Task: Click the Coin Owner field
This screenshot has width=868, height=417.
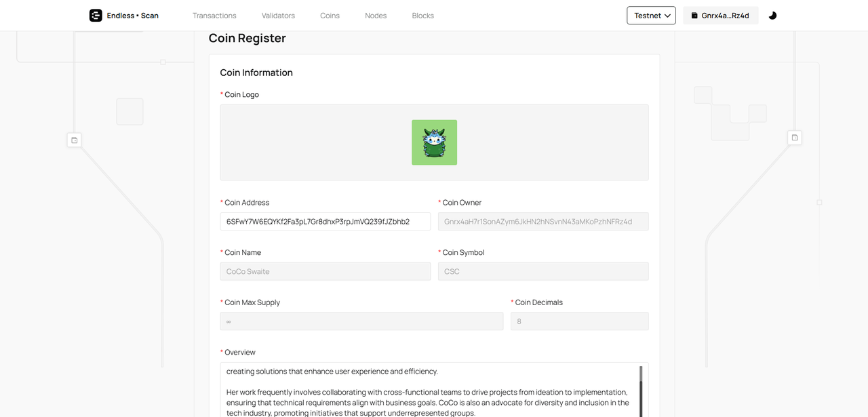Action: [x=542, y=222]
